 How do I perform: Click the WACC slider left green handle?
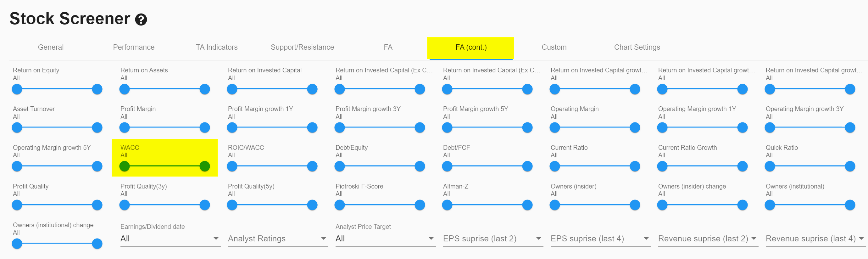124,166
